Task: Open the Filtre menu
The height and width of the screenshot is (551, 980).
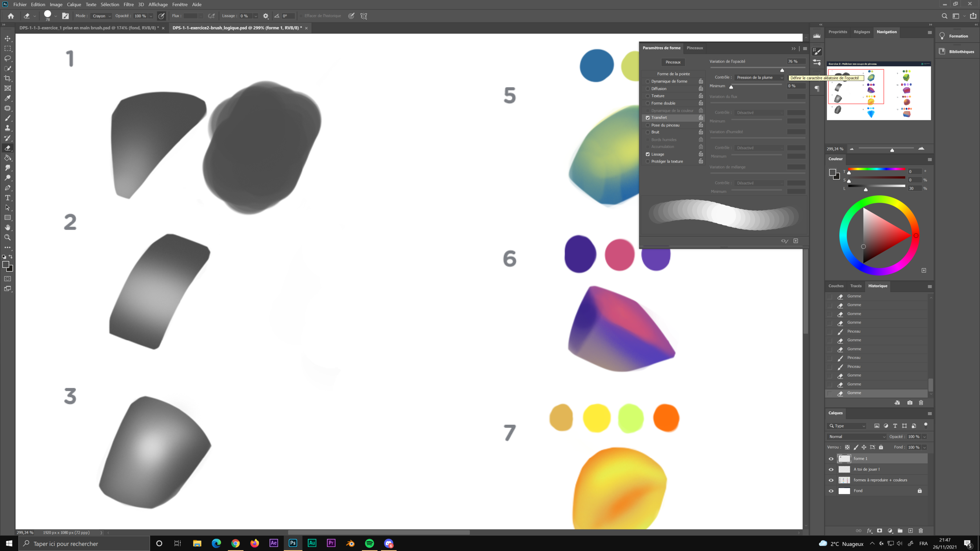Action: coord(129,4)
